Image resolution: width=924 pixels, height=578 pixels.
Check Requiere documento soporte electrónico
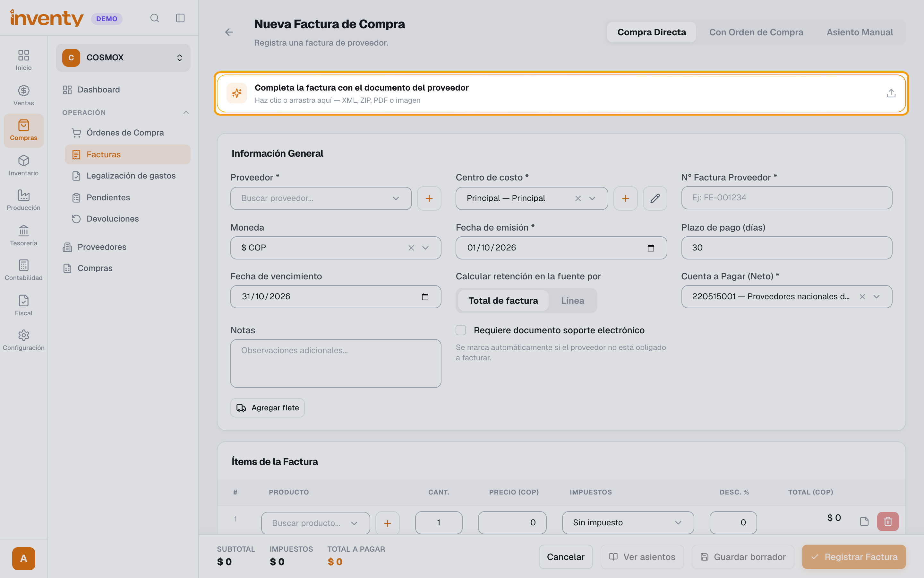pos(461,330)
